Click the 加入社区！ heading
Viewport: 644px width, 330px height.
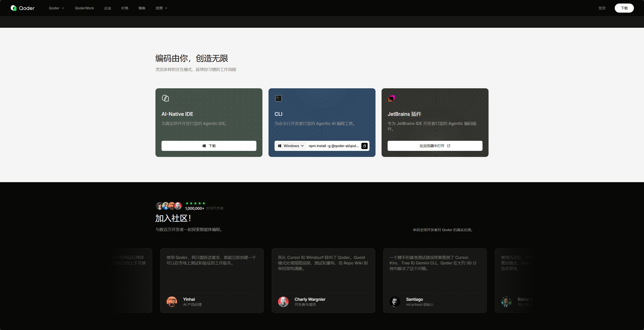pyautogui.click(x=173, y=218)
